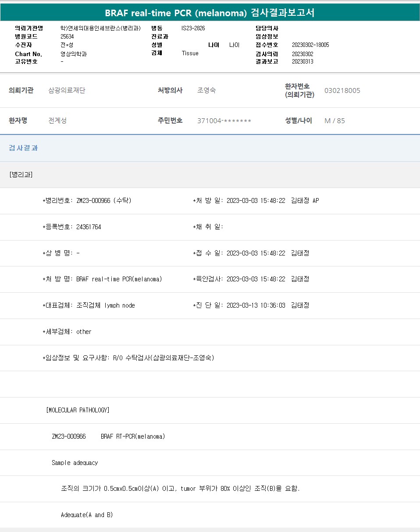This screenshot has width=420, height=532.
Task: Click the reception number 20230302-18005
Action: tap(310, 45)
